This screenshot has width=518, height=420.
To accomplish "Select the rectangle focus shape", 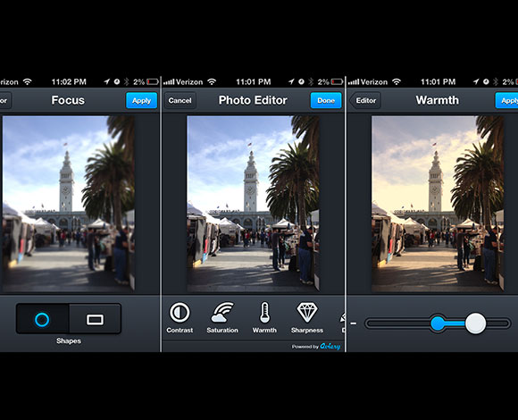I will coord(95,320).
